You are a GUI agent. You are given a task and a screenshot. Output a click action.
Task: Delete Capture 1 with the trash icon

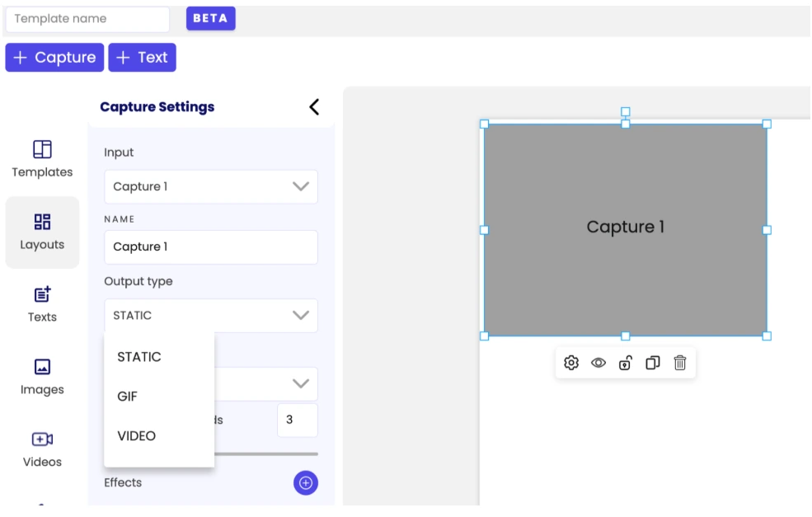pyautogui.click(x=680, y=363)
